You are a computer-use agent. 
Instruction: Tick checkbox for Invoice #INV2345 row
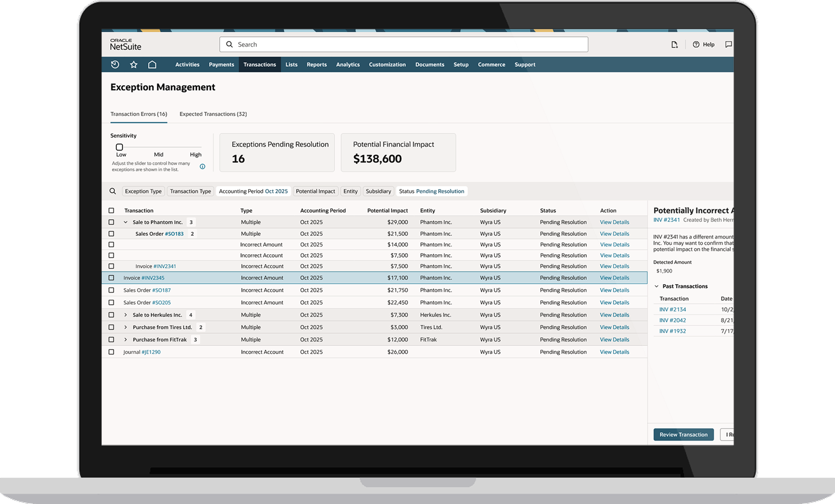pos(111,278)
